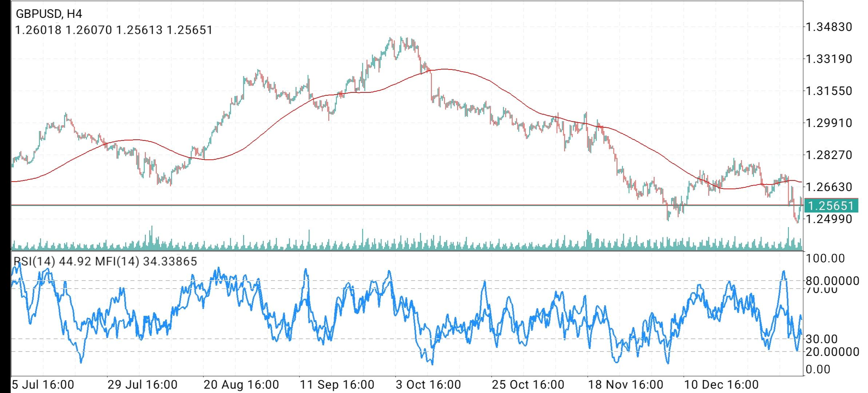Click the 100.00 oscillator scale label

[x=825, y=259]
